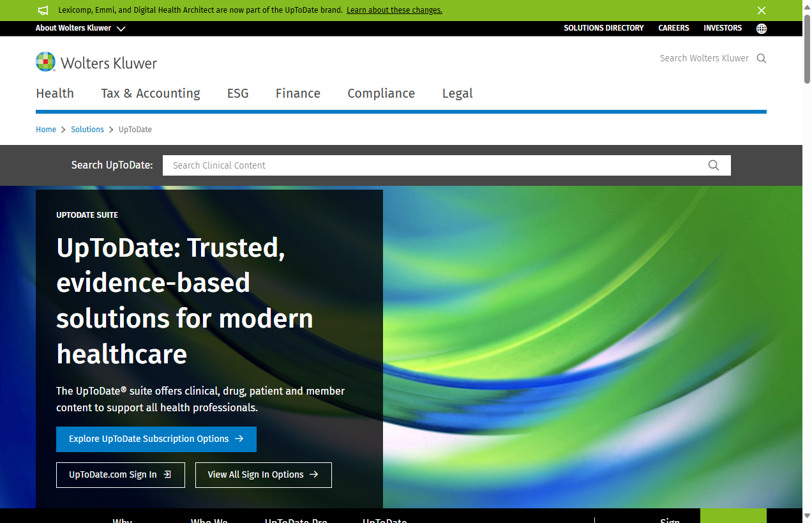The image size is (812, 523).
Task: Close the green announcement banner
Action: click(761, 10)
